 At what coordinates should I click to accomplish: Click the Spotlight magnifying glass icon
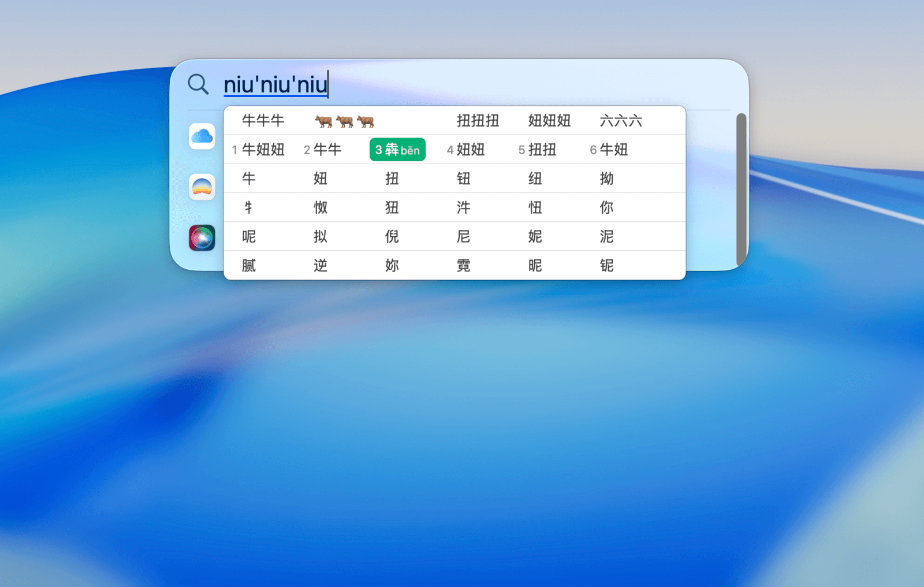click(198, 84)
